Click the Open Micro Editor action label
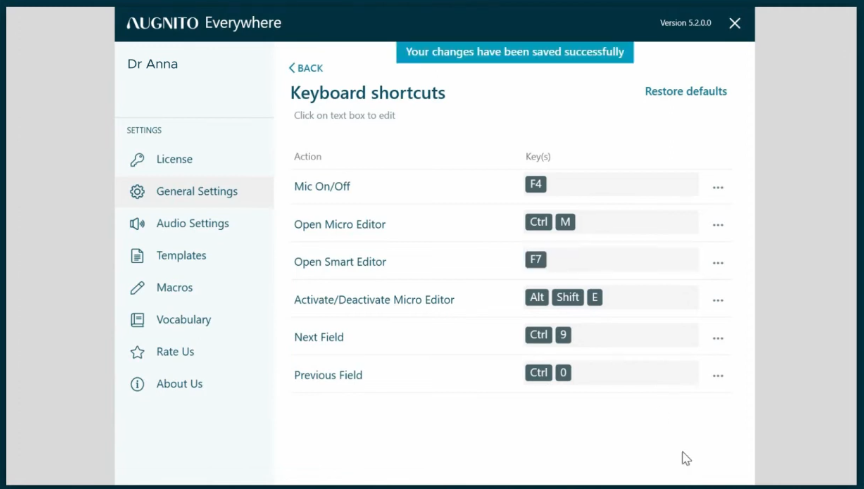864x489 pixels. [x=339, y=224]
